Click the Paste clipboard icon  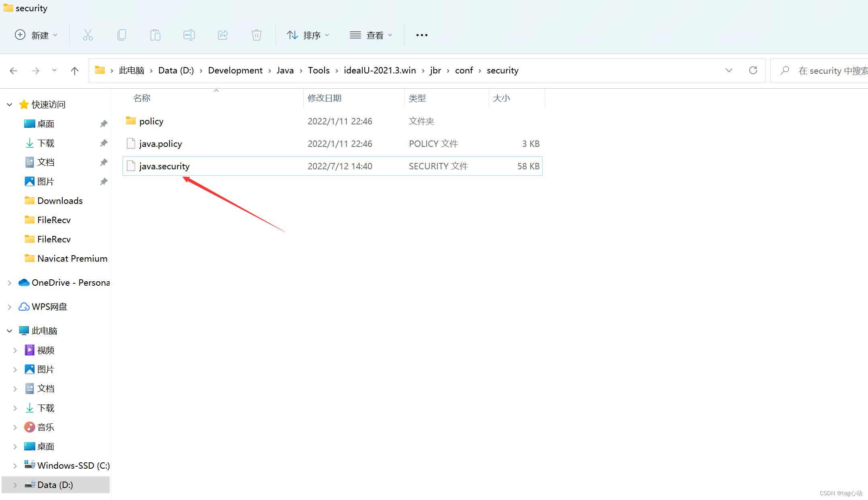(155, 35)
